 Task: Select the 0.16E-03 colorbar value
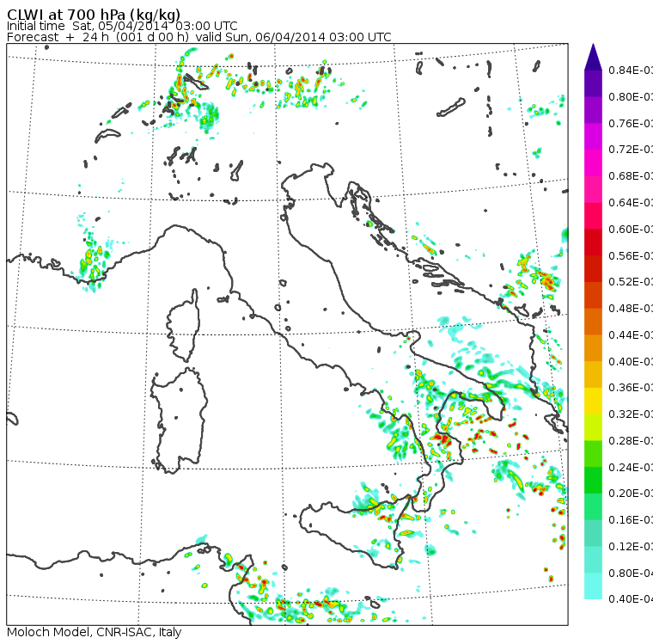click(631, 520)
